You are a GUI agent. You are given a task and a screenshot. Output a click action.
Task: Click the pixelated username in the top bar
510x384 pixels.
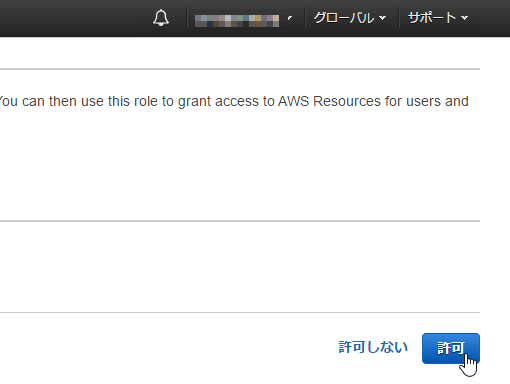click(x=237, y=20)
